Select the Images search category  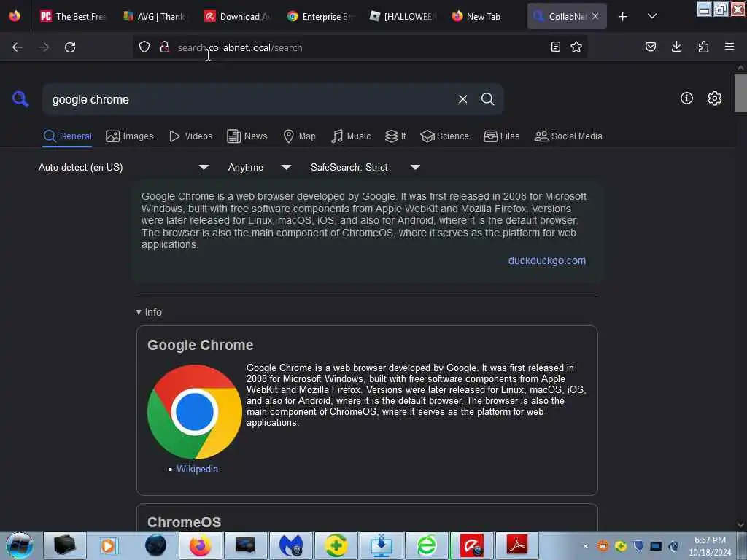130,136
